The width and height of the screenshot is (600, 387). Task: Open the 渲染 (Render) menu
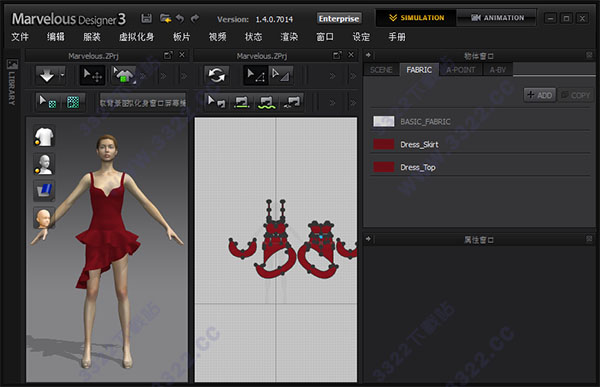(289, 37)
